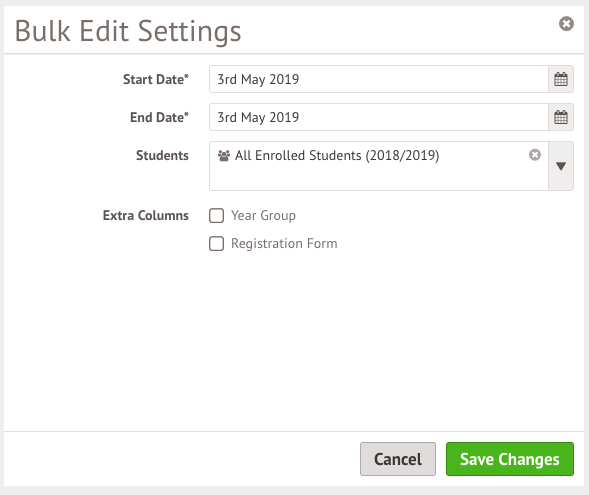Open the Start Date calendar picker
Screen dimensions: 589x495
tap(561, 79)
